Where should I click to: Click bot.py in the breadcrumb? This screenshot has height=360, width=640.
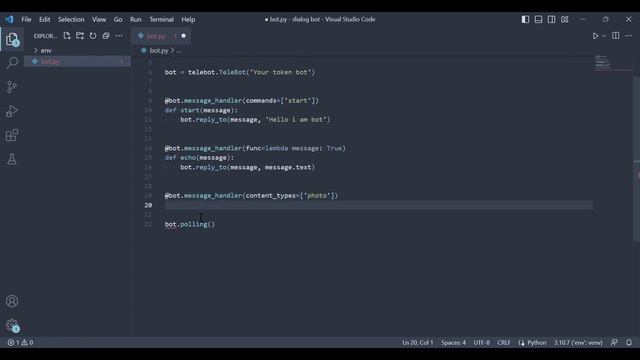[159, 51]
